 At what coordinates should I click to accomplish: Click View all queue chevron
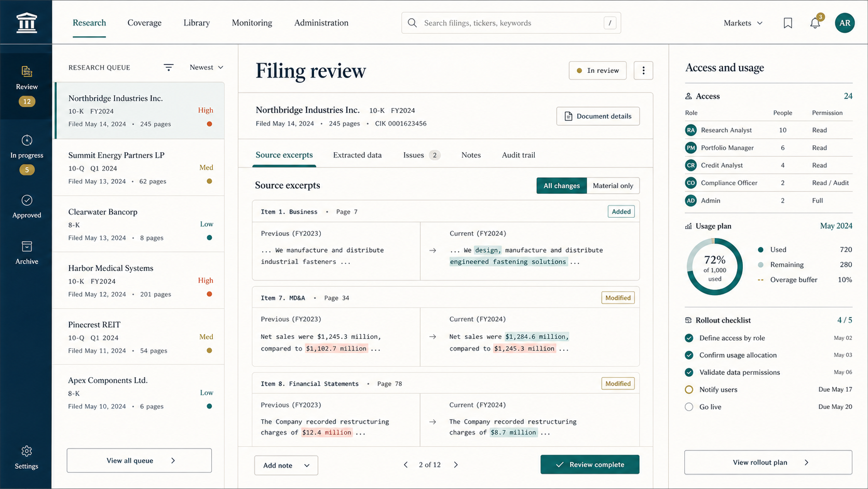click(173, 460)
